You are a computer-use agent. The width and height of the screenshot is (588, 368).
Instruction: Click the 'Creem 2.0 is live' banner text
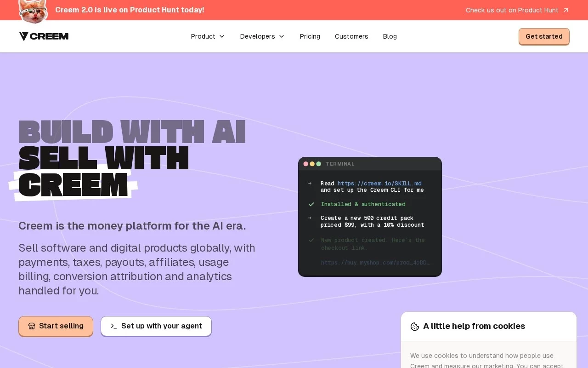click(x=130, y=10)
